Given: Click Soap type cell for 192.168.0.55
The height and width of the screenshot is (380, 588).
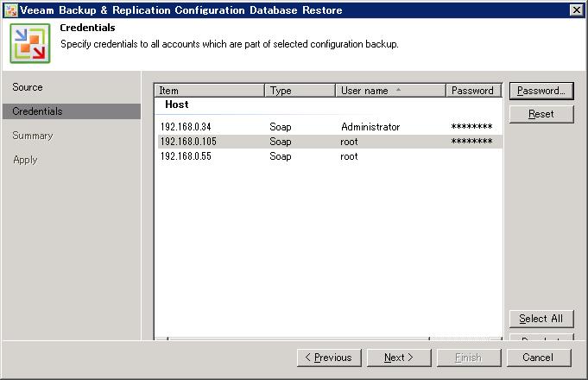Looking at the screenshot, I should pos(281,156).
